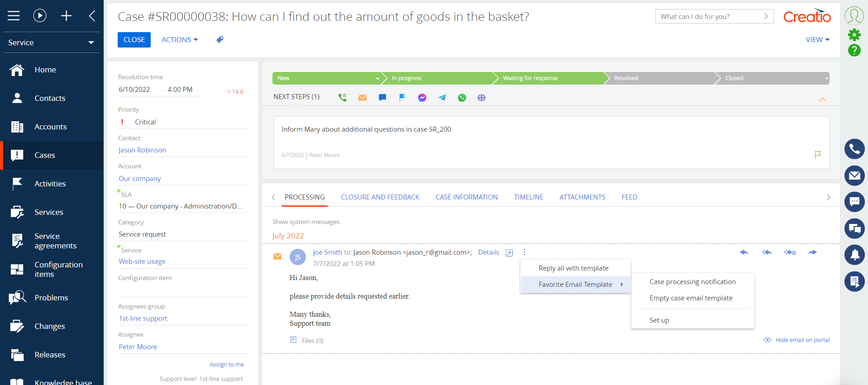Screen dimensions: 868x385
Task: Open the system designer gear icon
Action: [x=854, y=34]
